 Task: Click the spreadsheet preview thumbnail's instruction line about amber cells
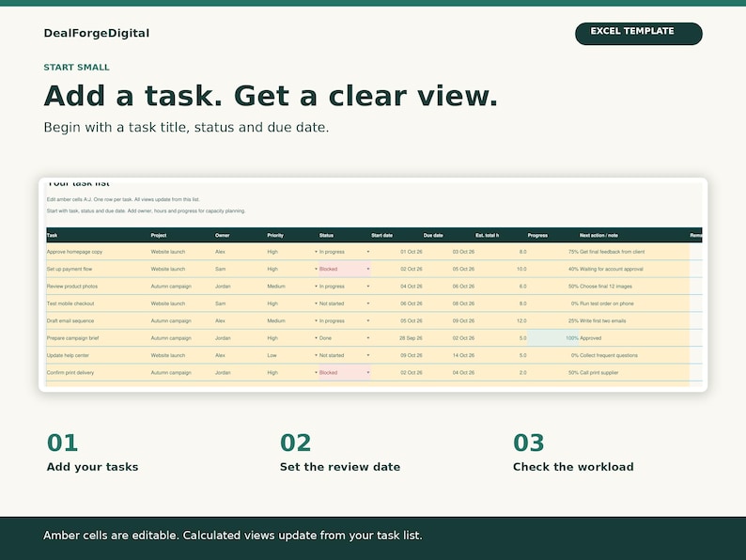[x=123, y=199]
